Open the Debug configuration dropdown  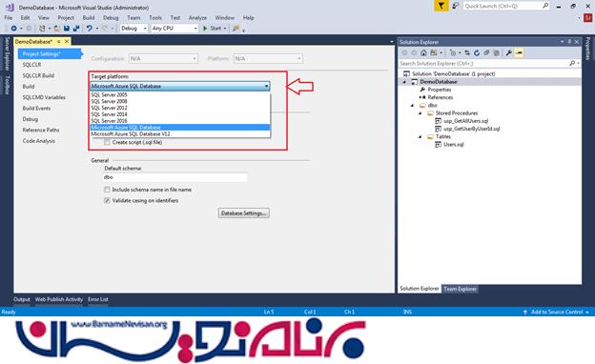(133, 29)
